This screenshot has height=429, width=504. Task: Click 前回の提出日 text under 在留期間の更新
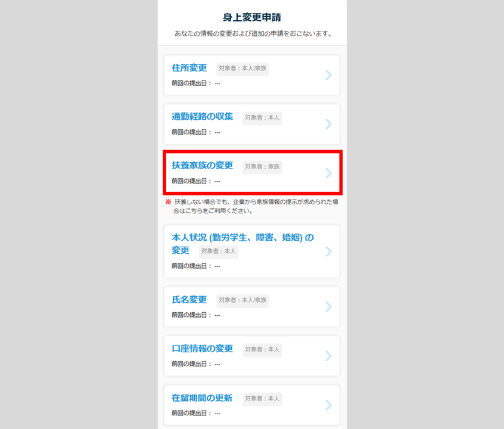point(196,414)
